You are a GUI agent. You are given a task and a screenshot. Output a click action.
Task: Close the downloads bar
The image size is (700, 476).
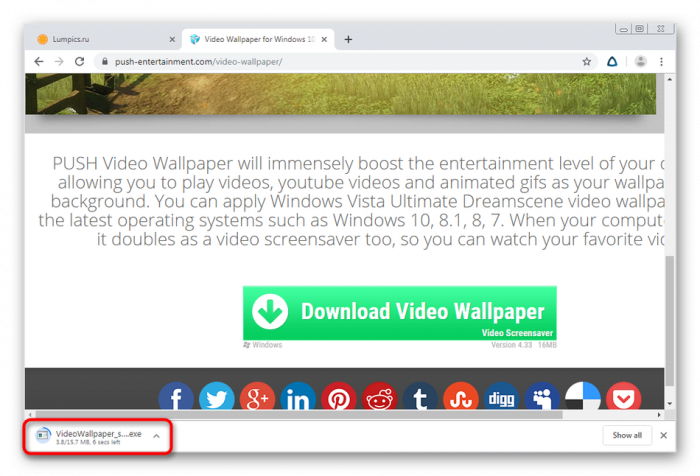(665, 435)
